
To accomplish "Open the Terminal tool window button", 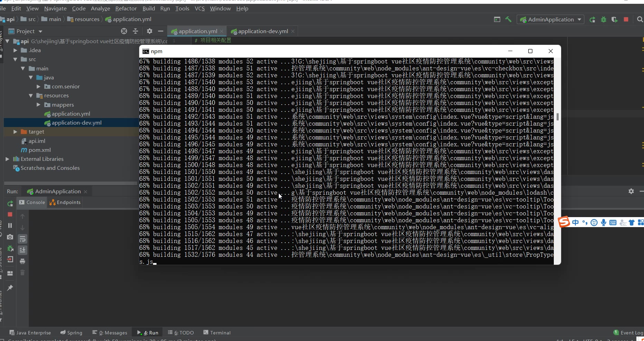I will coord(217,333).
